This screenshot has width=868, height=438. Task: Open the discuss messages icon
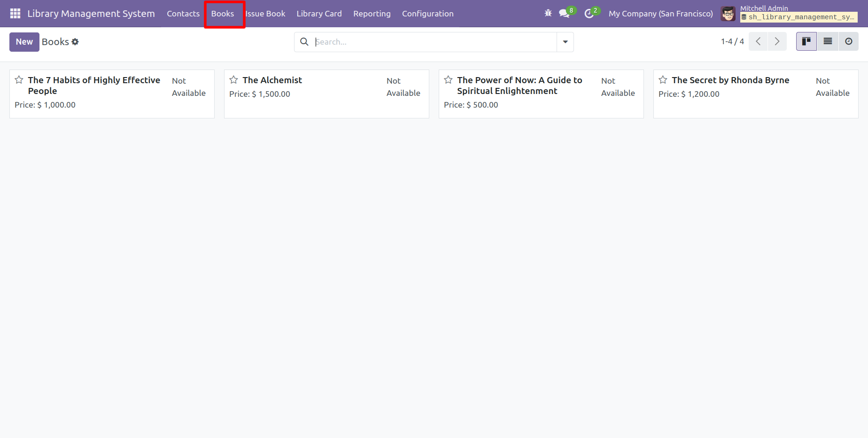tap(564, 14)
